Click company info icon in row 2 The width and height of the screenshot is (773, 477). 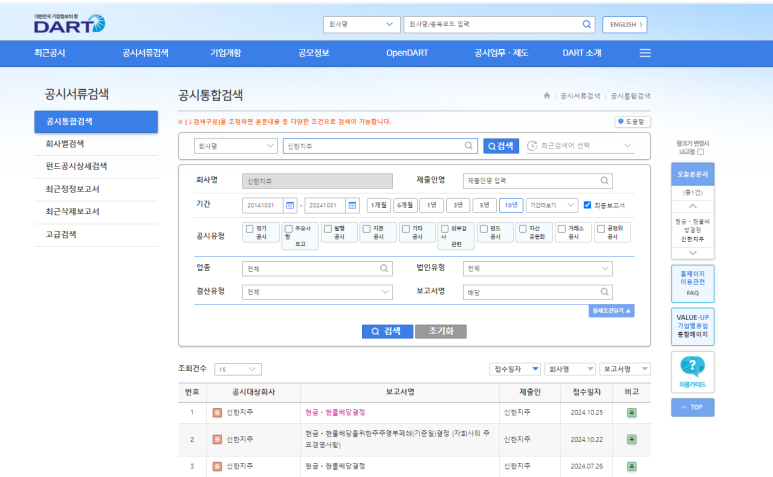217,439
